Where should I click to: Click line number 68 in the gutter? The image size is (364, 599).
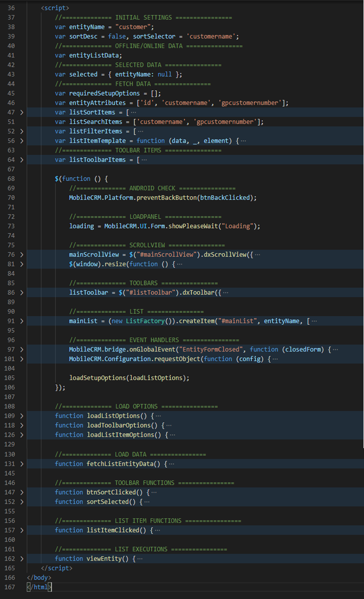[x=11, y=179]
